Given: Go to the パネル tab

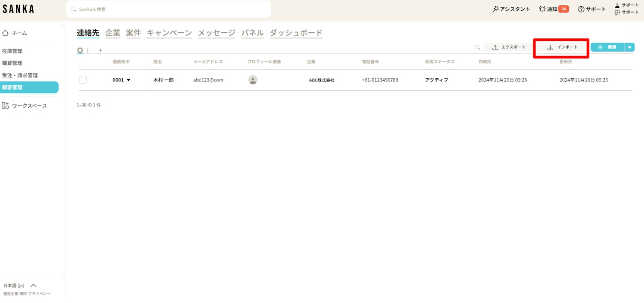Looking at the screenshot, I should tap(253, 33).
